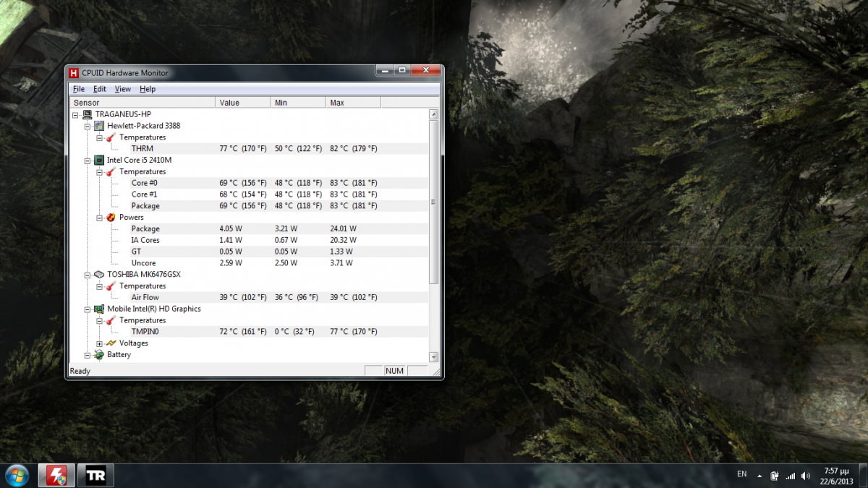Minimize the CPUID Hardware Monitor window
This screenshot has height=488, width=868.
[x=384, y=70]
